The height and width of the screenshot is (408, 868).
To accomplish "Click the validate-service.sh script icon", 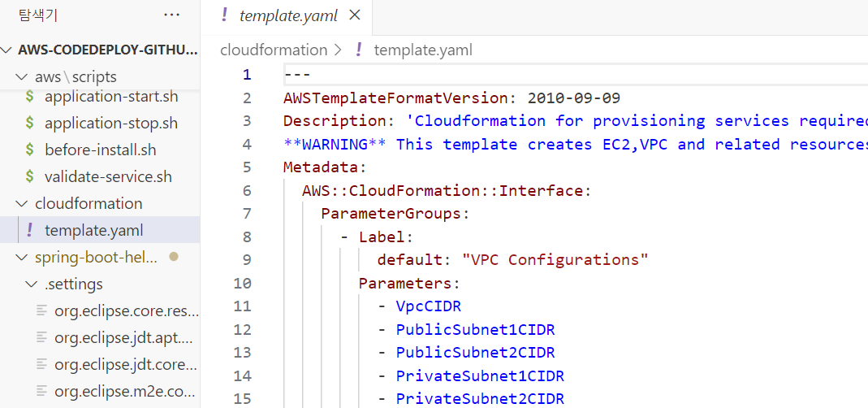I will (x=30, y=176).
